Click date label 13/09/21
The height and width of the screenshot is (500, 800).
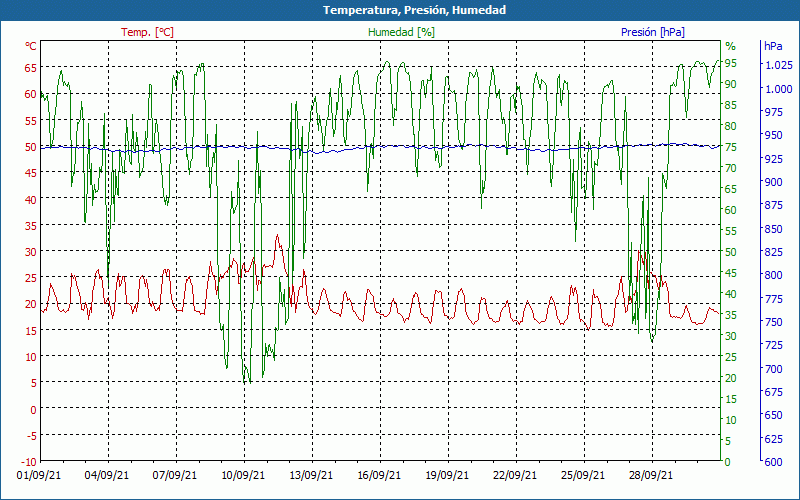[311, 475]
